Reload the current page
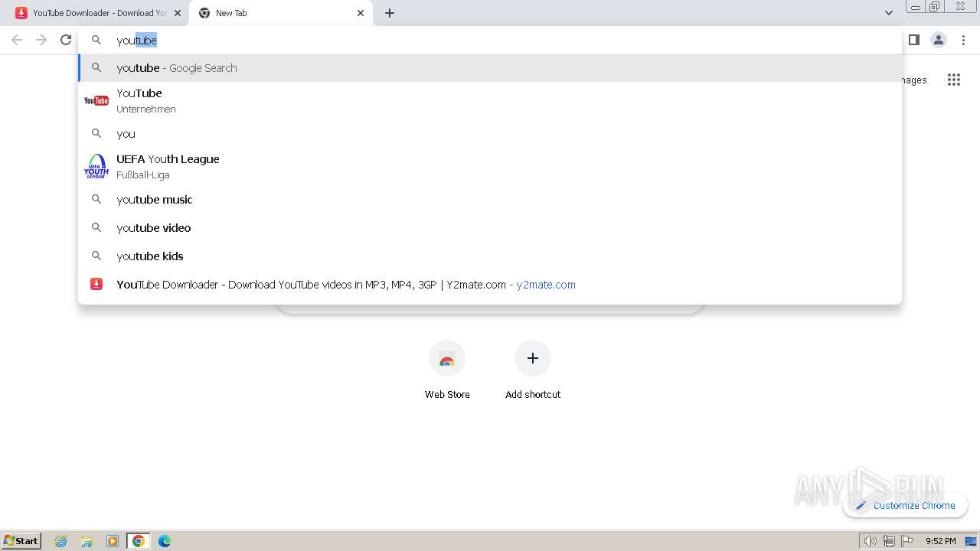 coord(66,40)
